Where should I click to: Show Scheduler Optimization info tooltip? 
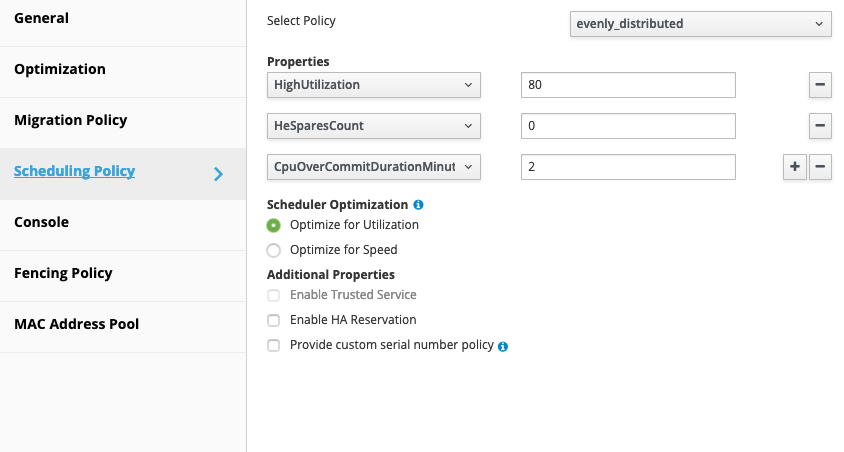click(418, 205)
